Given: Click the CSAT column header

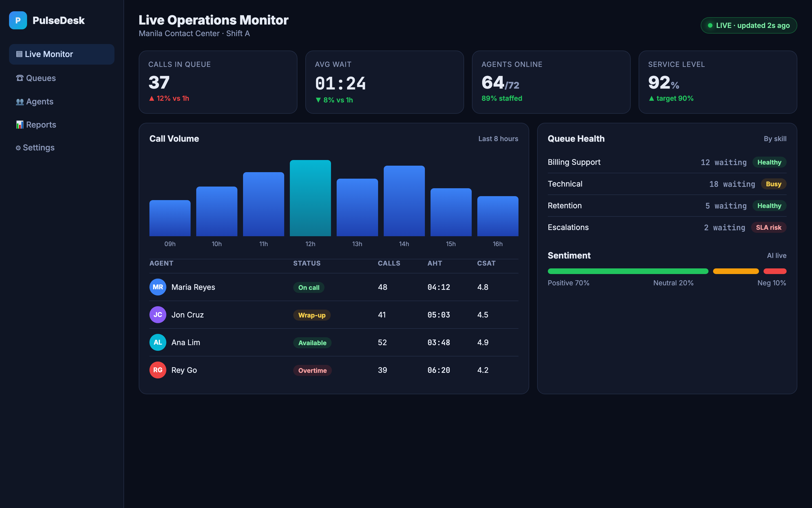Looking at the screenshot, I should tap(486, 263).
